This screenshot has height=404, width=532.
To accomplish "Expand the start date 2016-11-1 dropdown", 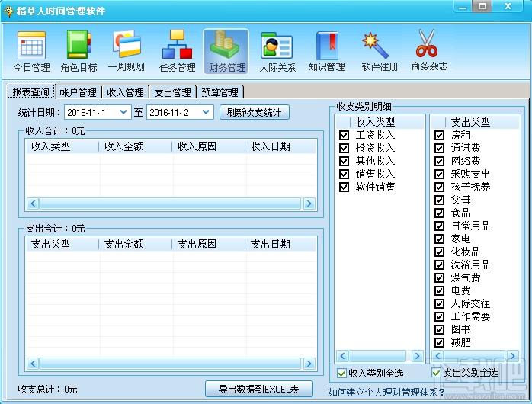I will click(x=123, y=112).
